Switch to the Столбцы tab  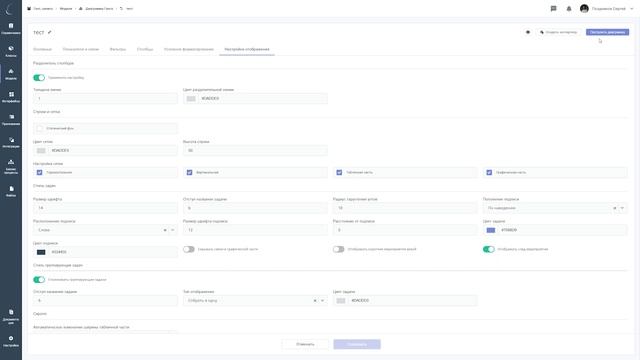[145, 49]
